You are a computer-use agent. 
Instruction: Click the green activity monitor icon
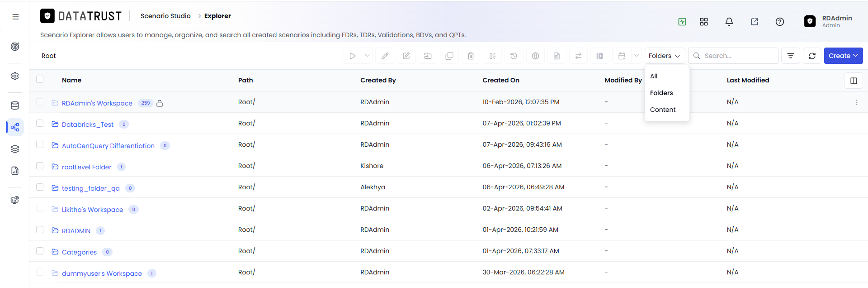[x=682, y=22]
